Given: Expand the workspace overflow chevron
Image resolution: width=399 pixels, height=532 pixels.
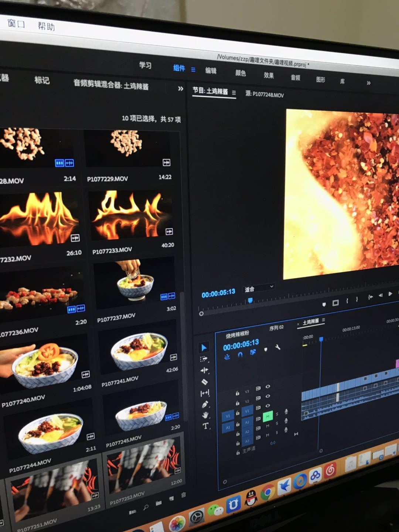Looking at the screenshot, I should (368, 83).
